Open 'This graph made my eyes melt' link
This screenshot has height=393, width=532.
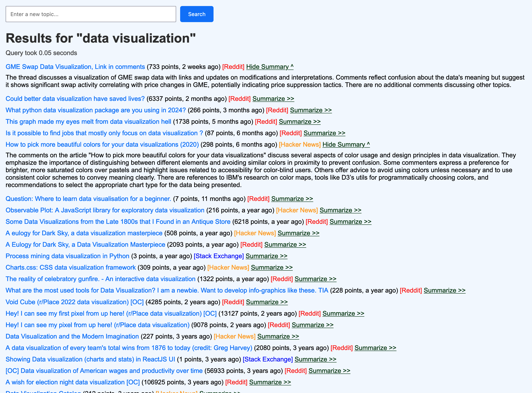(x=88, y=122)
